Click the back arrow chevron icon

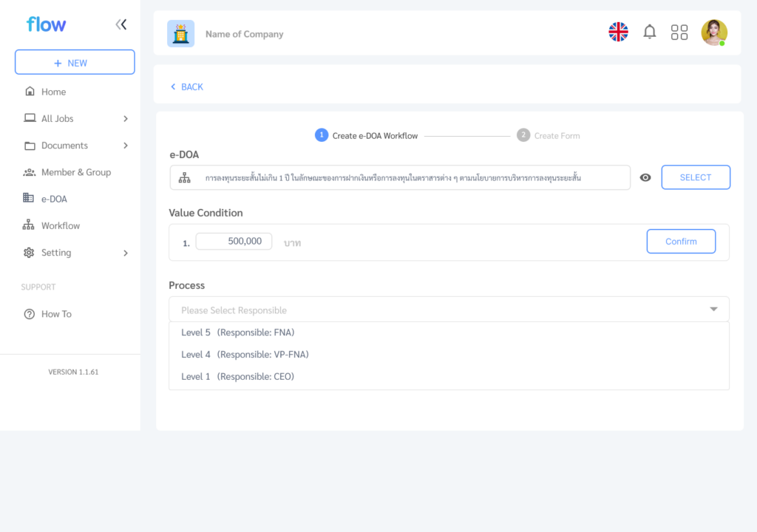(x=173, y=87)
